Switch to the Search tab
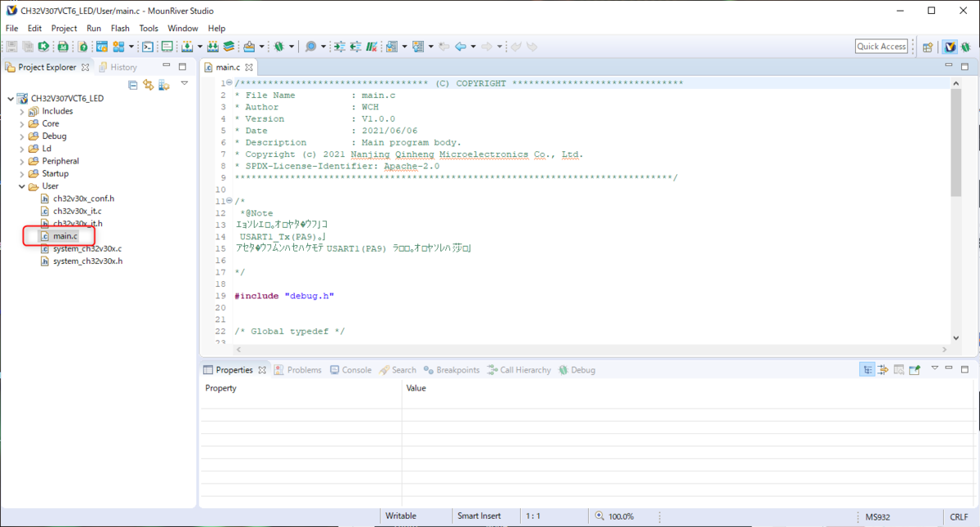The height and width of the screenshot is (527, 980). (x=398, y=370)
